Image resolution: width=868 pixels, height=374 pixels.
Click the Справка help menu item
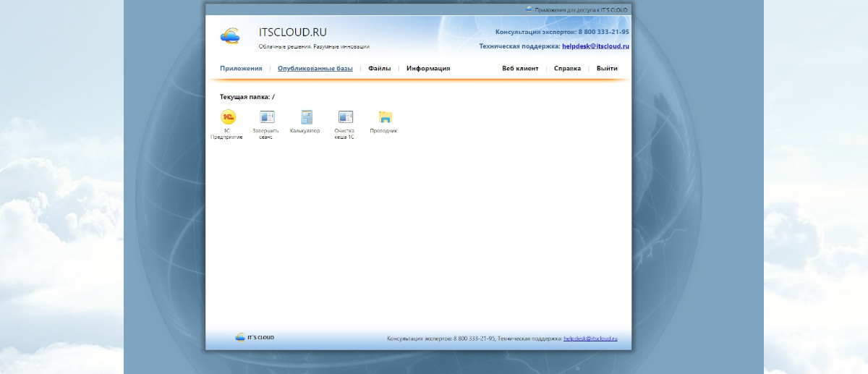pos(567,69)
